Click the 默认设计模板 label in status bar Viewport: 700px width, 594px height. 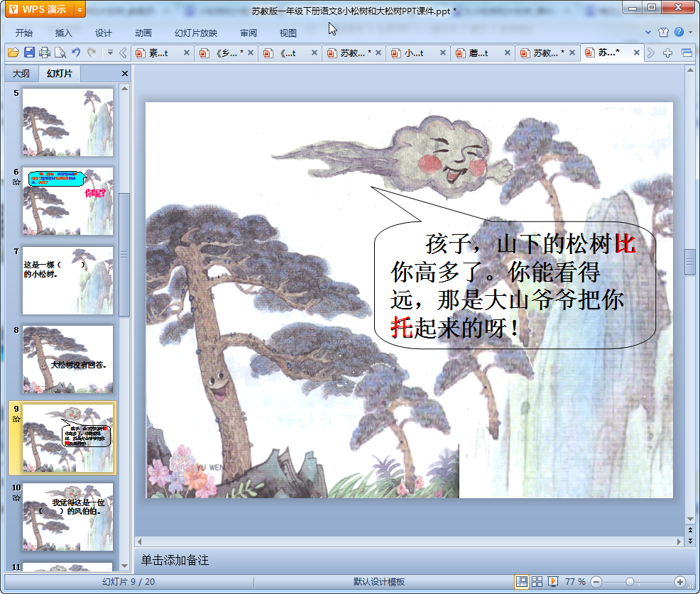(x=379, y=581)
